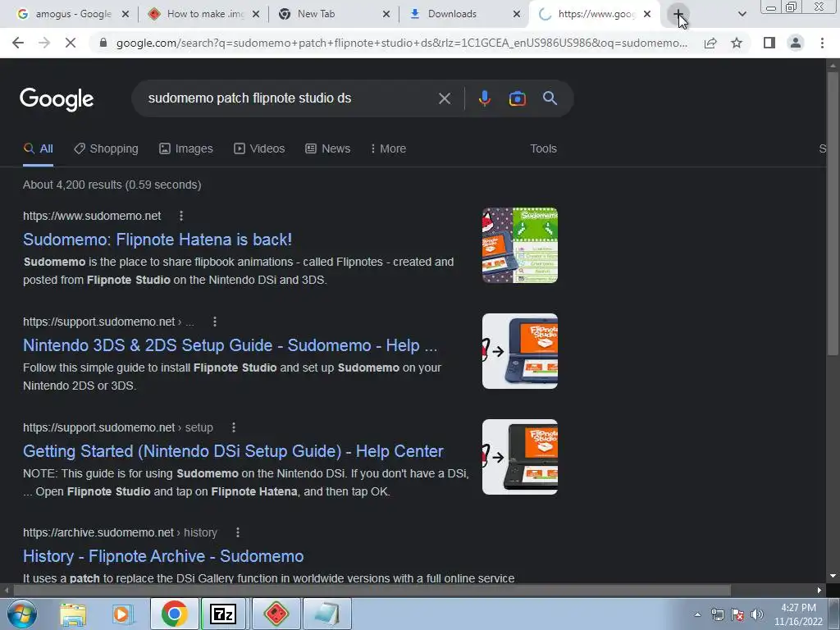Open the tab search chevron
Screen dimensions: 840x630
click(742, 14)
